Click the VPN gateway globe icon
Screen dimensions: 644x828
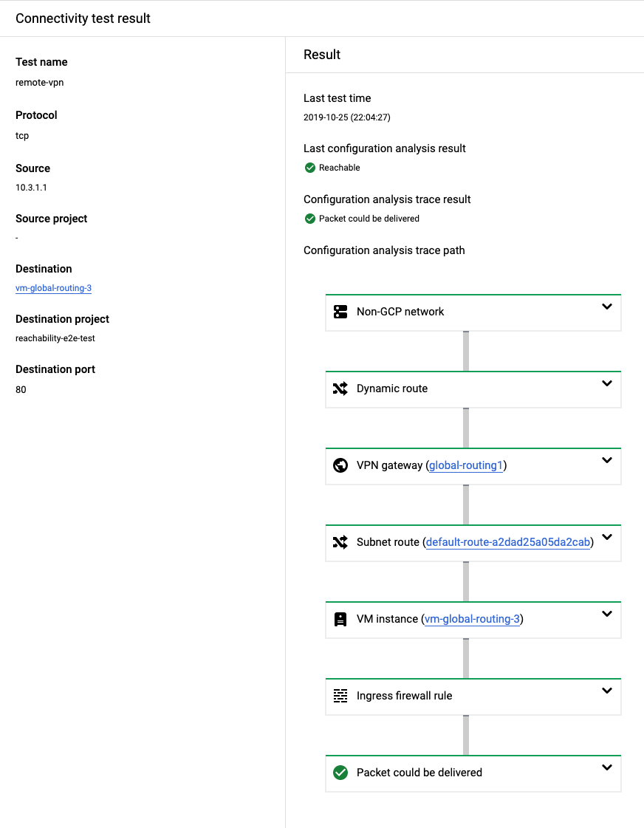(340, 465)
